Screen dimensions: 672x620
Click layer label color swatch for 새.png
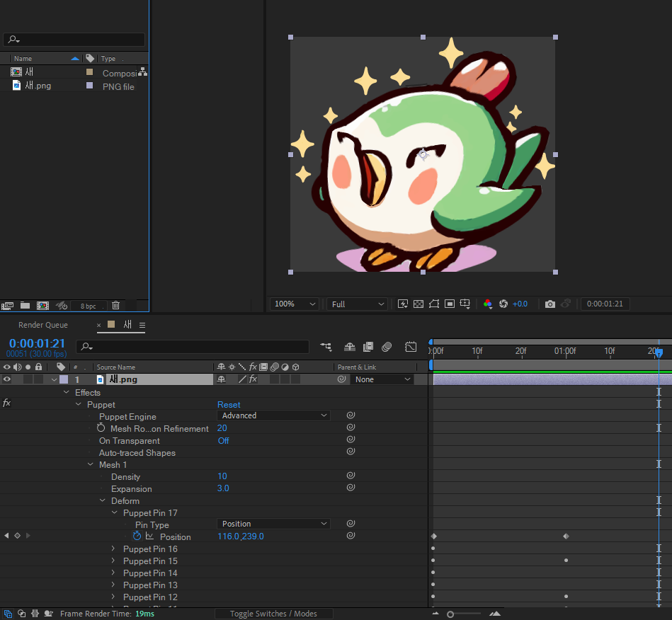click(64, 379)
